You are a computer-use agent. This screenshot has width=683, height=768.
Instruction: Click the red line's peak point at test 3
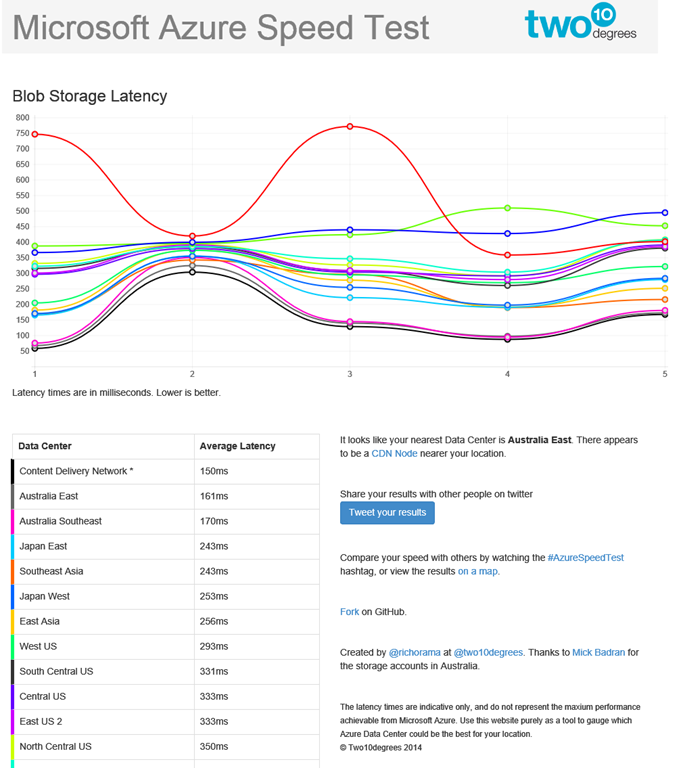pos(350,127)
